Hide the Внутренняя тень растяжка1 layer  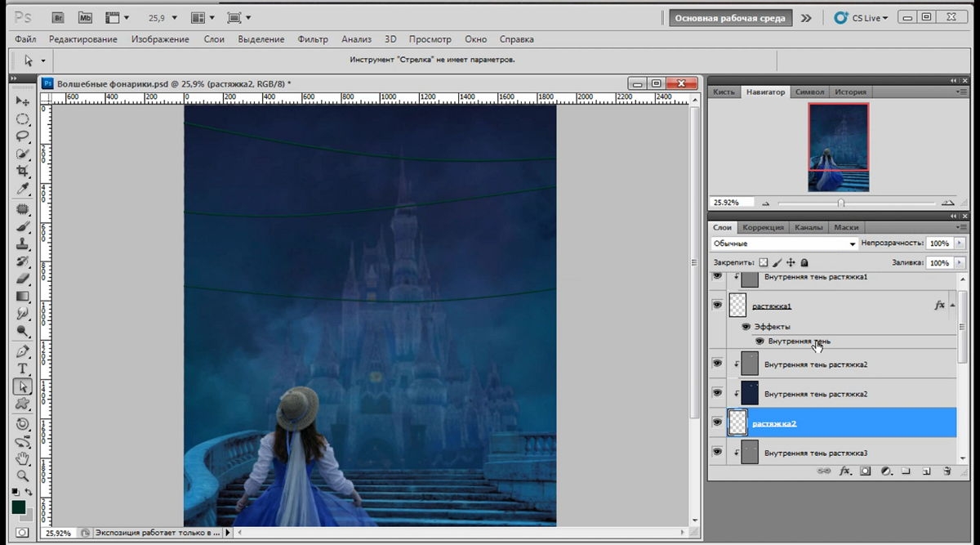[x=717, y=277]
